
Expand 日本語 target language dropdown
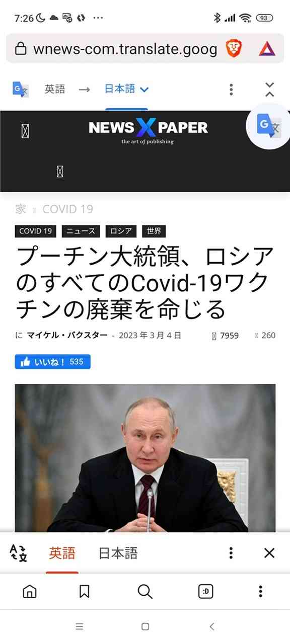coord(127,90)
